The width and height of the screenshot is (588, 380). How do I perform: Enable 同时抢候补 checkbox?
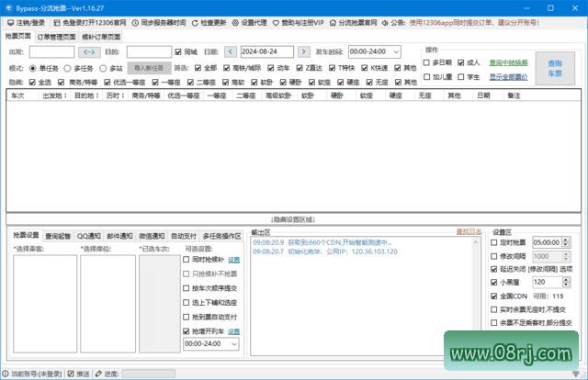pos(186,260)
